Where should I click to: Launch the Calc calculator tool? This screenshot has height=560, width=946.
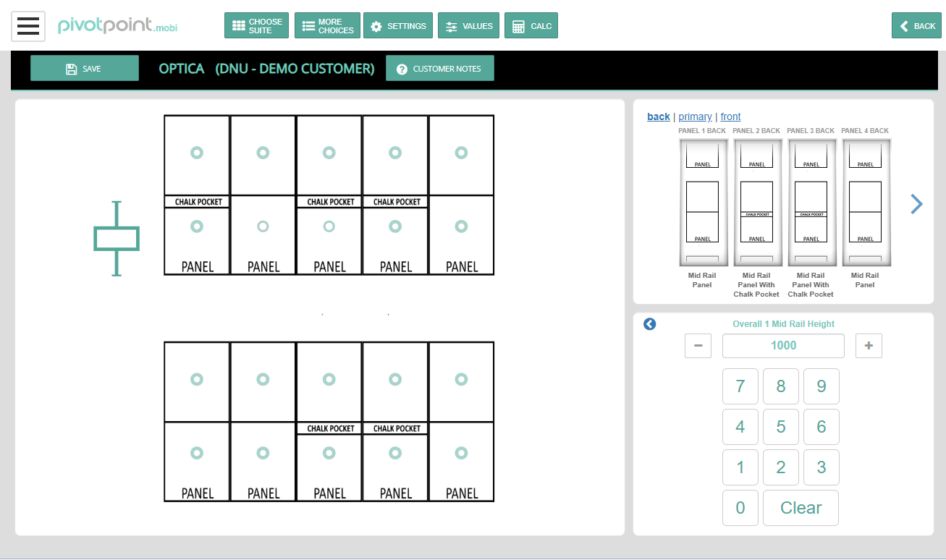click(x=531, y=25)
